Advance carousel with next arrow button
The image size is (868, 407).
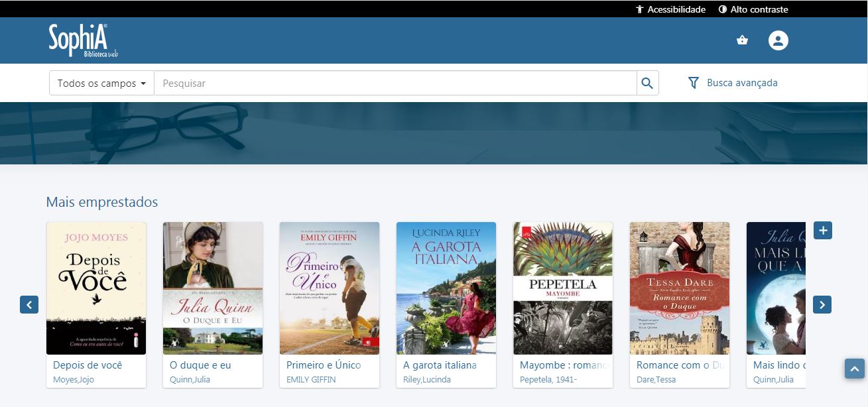822,304
